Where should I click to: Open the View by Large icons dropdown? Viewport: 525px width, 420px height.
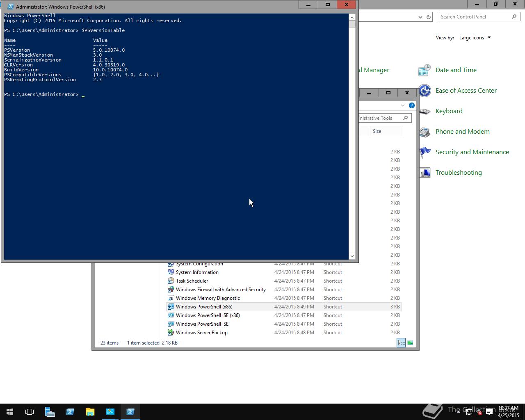pos(475,38)
